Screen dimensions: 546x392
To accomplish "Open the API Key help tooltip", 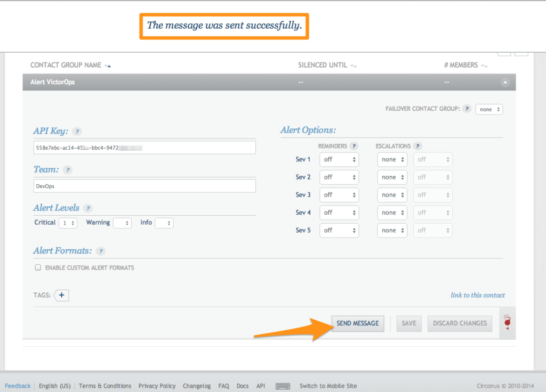I will pos(76,131).
